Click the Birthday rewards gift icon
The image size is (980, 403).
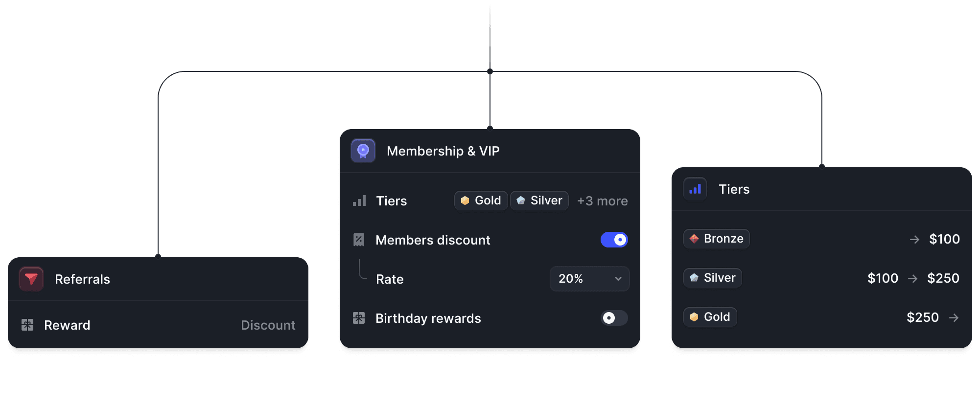pos(359,318)
